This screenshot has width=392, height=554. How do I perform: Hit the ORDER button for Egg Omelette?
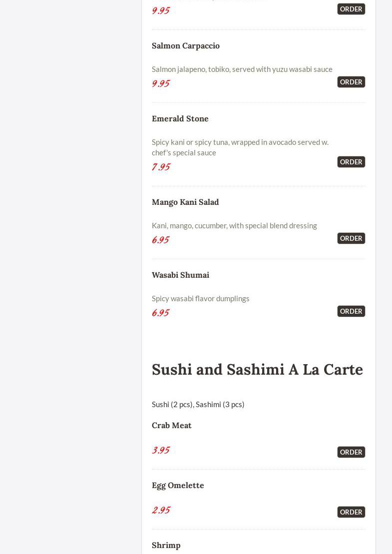click(351, 512)
